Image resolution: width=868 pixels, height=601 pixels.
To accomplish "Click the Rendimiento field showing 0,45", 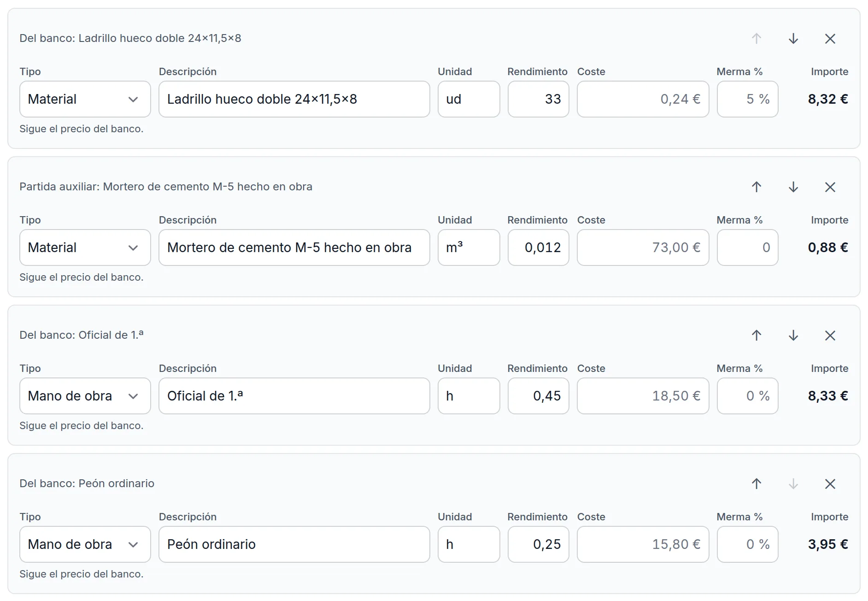I will tap(538, 396).
